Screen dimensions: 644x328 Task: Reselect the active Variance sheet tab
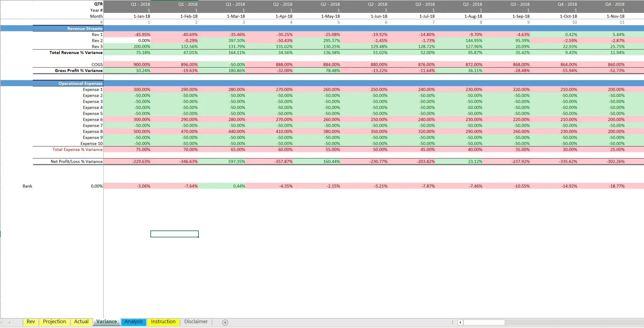pos(106,321)
